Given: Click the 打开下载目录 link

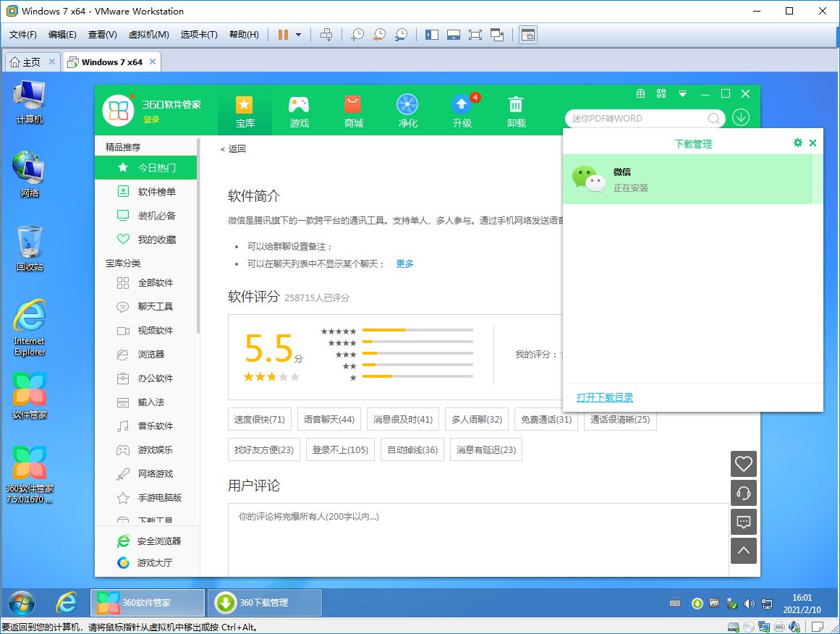Looking at the screenshot, I should tap(605, 397).
